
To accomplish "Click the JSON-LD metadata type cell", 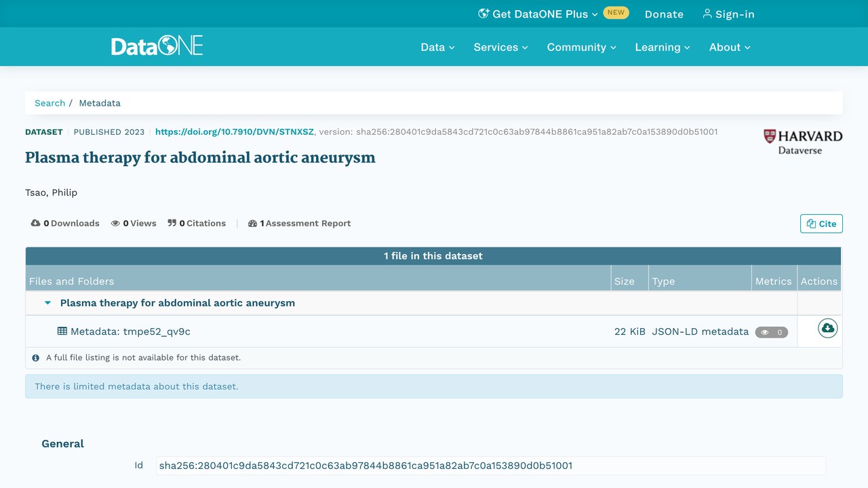I will coord(701,331).
